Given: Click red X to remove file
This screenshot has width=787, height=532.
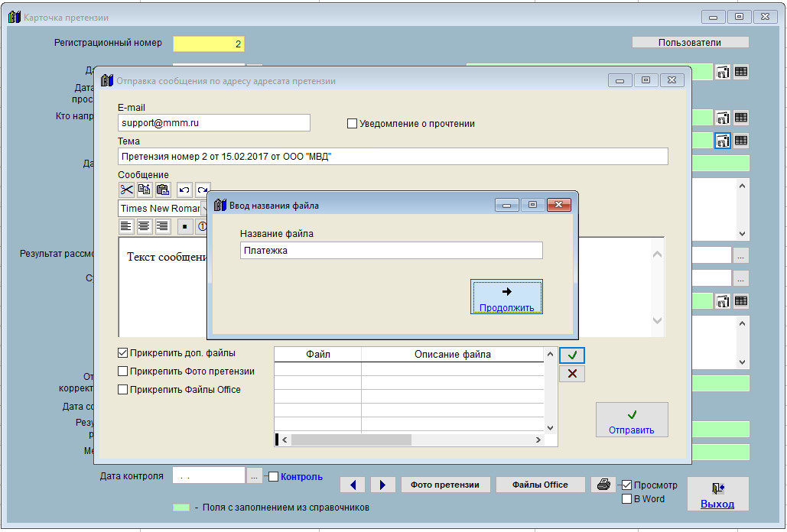Looking at the screenshot, I should point(571,374).
